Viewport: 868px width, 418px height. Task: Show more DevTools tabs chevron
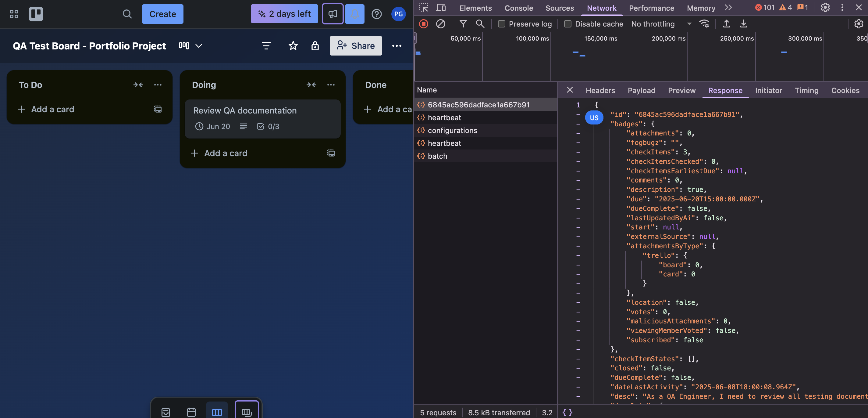[728, 7]
